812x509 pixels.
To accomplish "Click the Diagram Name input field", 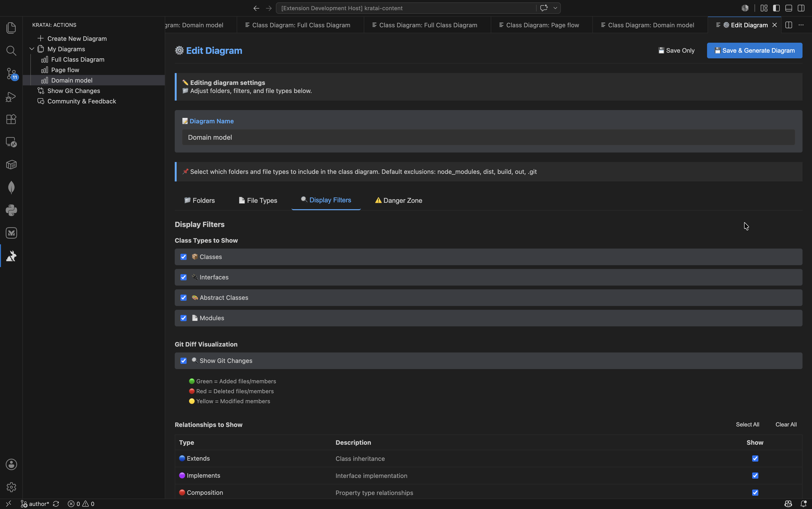I will tap(488, 137).
